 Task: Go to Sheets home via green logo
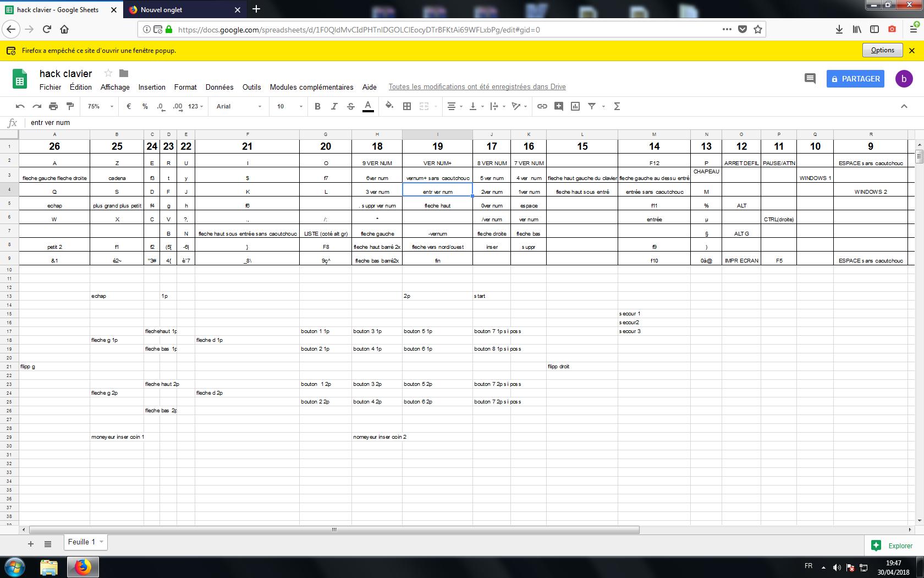[20, 79]
